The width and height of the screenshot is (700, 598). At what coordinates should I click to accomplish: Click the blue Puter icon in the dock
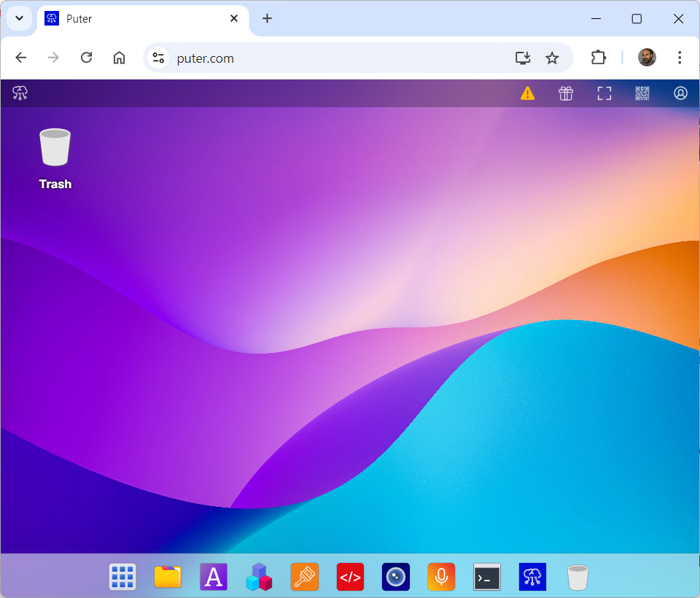click(532, 577)
